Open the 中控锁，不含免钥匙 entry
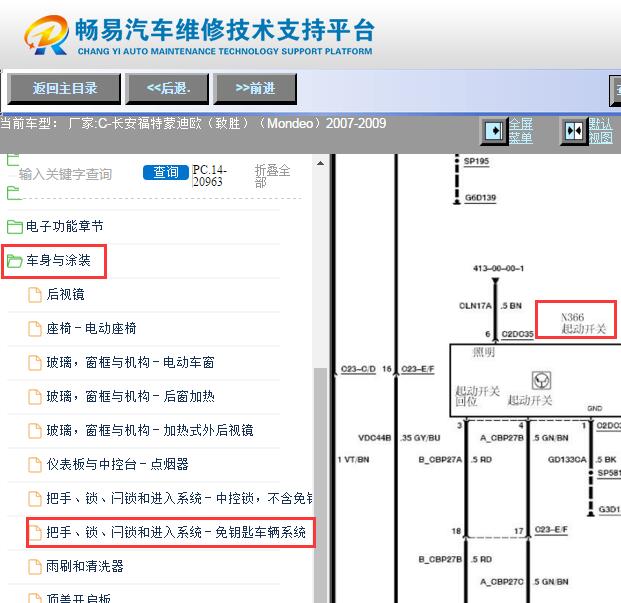 pyautogui.click(x=179, y=498)
